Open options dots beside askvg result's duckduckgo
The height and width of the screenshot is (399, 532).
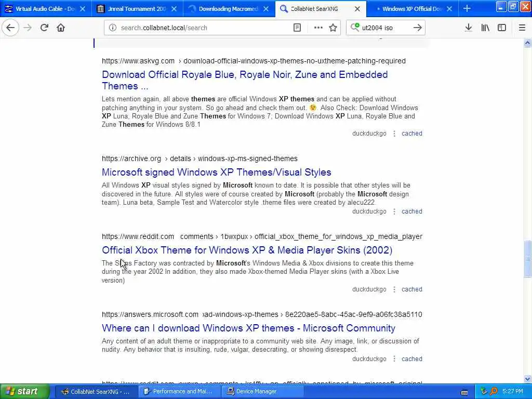[x=394, y=134]
